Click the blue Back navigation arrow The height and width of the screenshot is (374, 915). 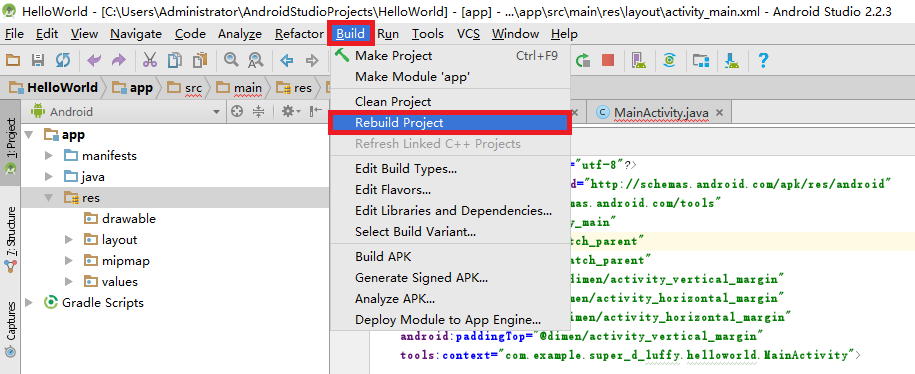click(287, 60)
